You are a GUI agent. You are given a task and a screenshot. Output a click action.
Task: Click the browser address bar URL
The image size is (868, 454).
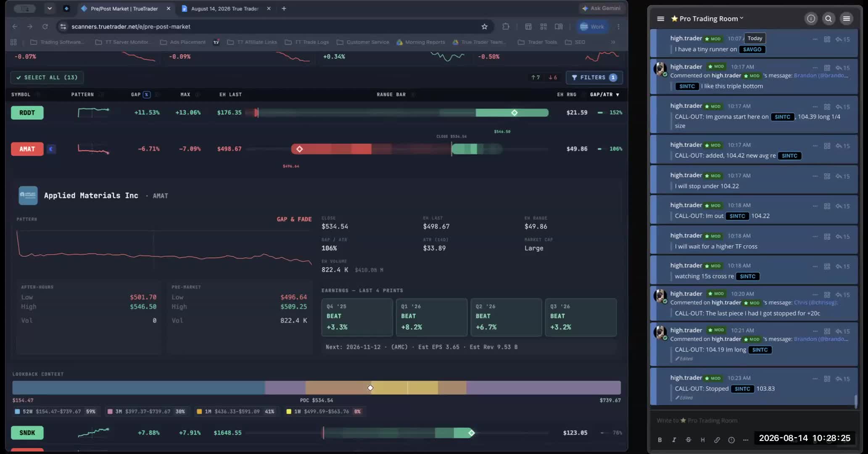click(131, 26)
